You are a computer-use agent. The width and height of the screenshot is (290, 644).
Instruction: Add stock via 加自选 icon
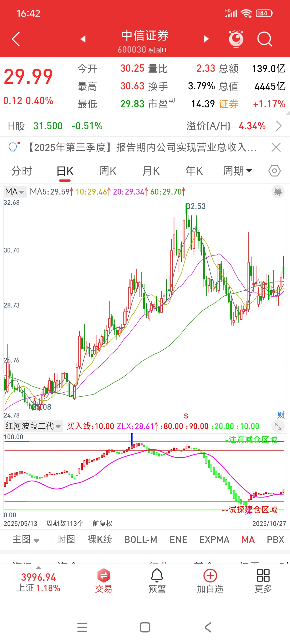point(210,581)
